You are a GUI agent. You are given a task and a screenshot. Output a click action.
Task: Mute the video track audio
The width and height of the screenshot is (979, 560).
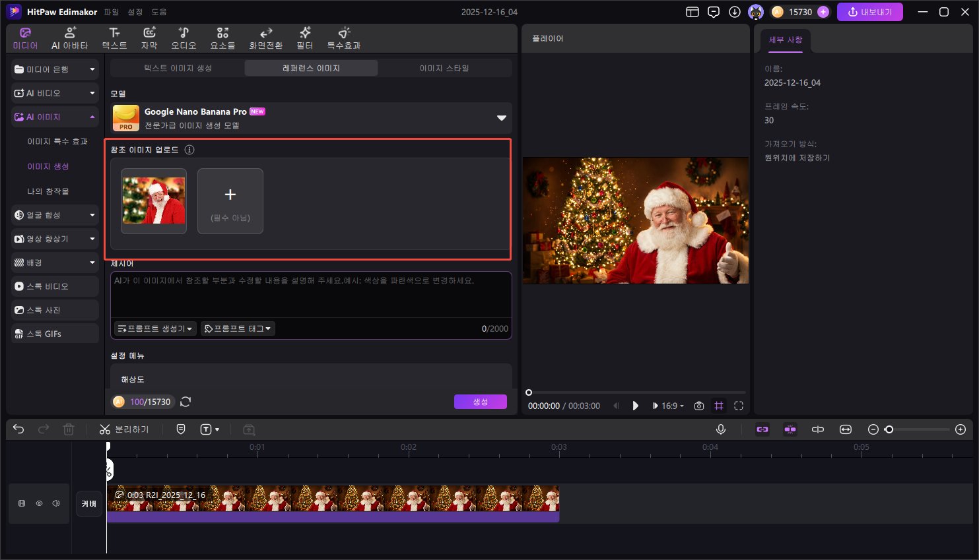(x=56, y=503)
